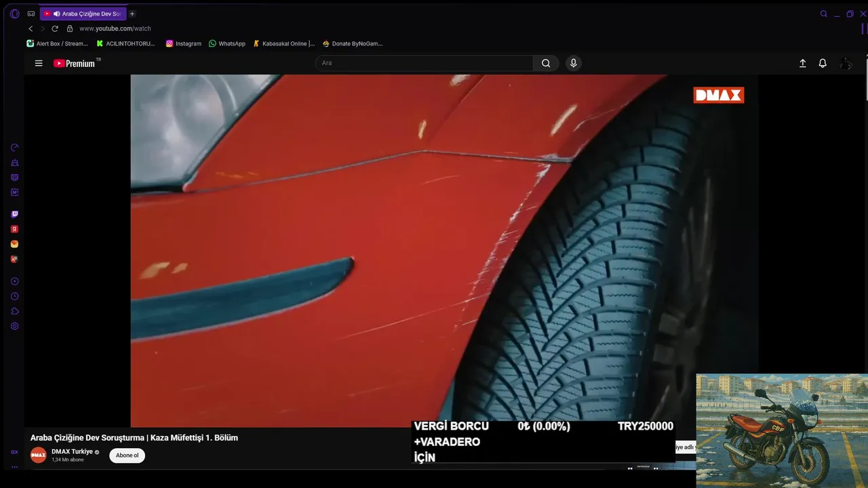Open YouTube notifications bell
This screenshot has height=488, width=868.
point(823,63)
